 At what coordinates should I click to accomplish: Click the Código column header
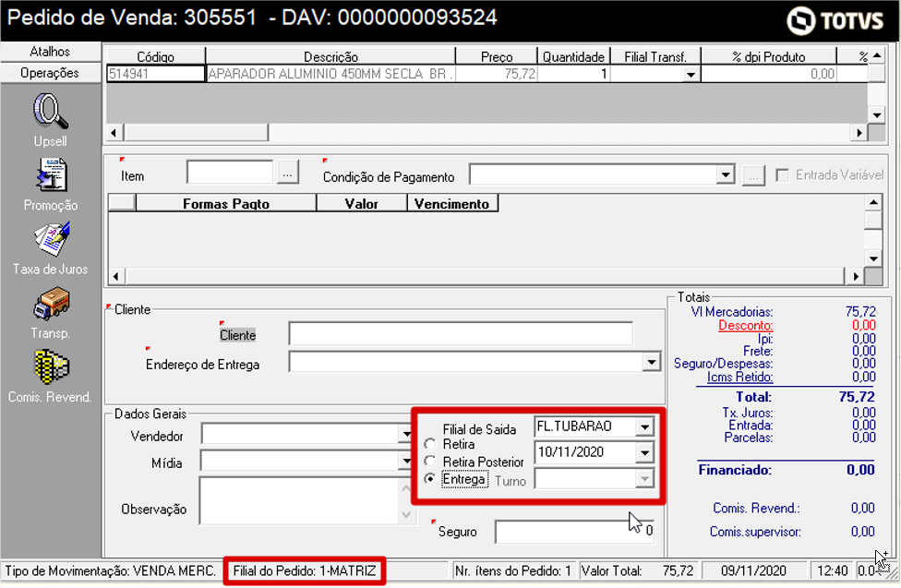155,57
